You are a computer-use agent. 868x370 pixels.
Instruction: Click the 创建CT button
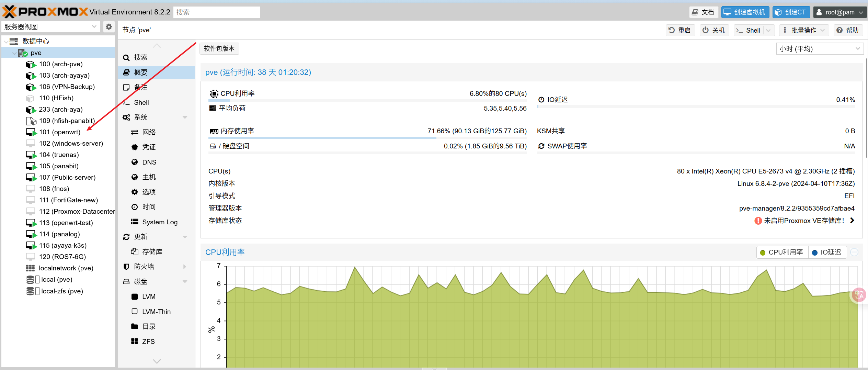coord(791,12)
